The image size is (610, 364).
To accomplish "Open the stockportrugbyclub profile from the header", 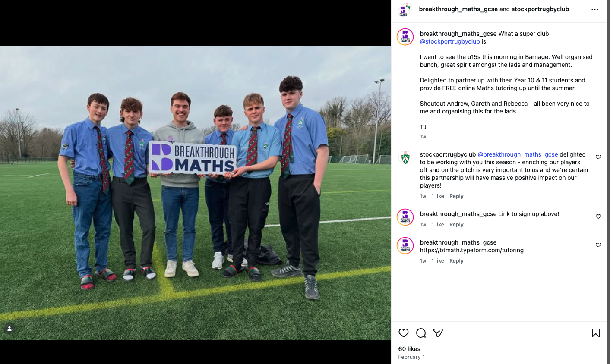I will (540, 9).
